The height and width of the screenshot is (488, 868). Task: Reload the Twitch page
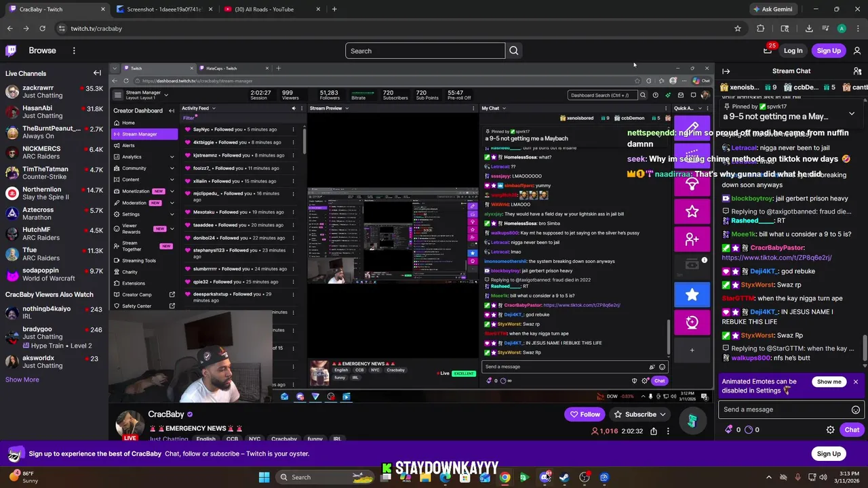tap(42, 28)
